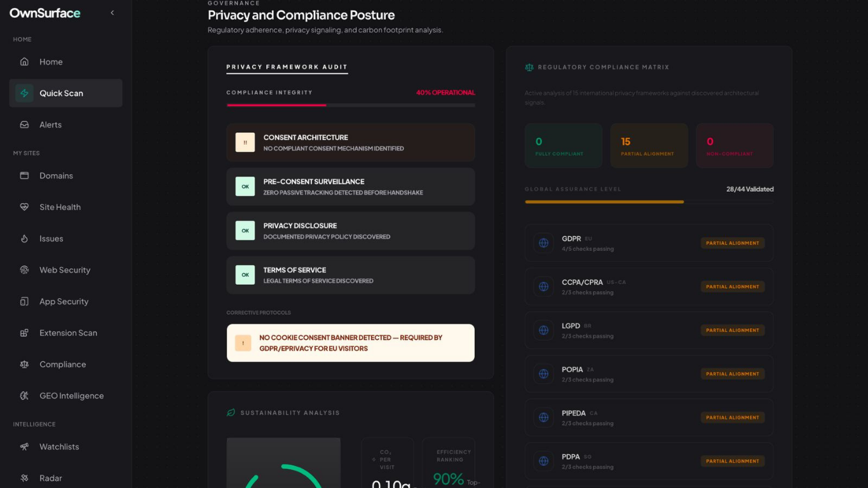Click the warning badge on Consent Architecture
This screenshot has width=868, height=488.
click(245, 142)
